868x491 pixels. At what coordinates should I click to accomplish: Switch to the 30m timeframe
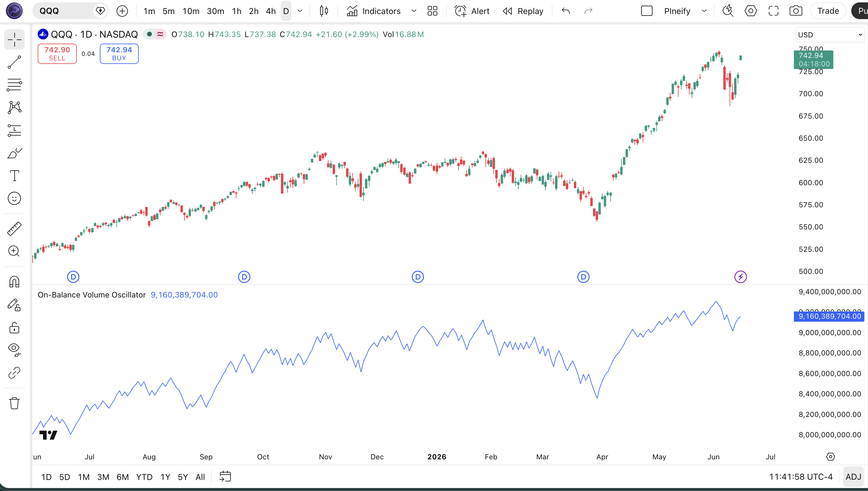pyautogui.click(x=215, y=11)
